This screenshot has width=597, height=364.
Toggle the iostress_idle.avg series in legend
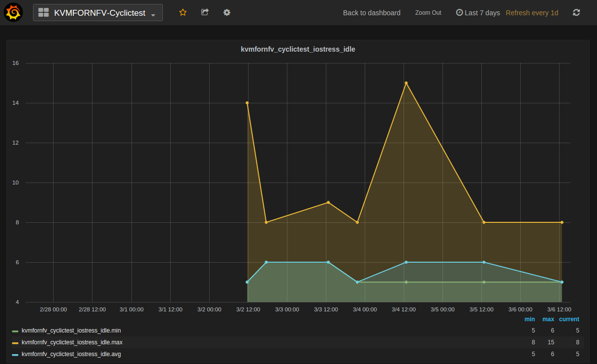click(x=71, y=354)
